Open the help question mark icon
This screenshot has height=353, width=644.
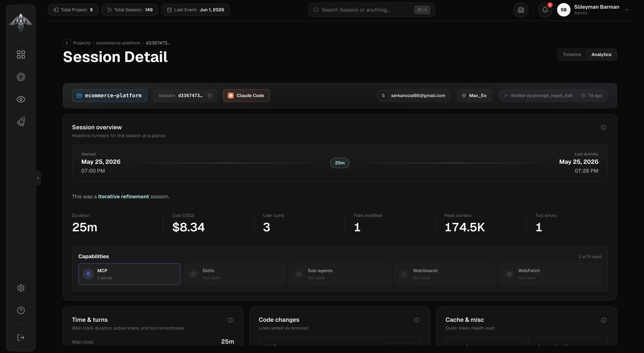pos(21,310)
